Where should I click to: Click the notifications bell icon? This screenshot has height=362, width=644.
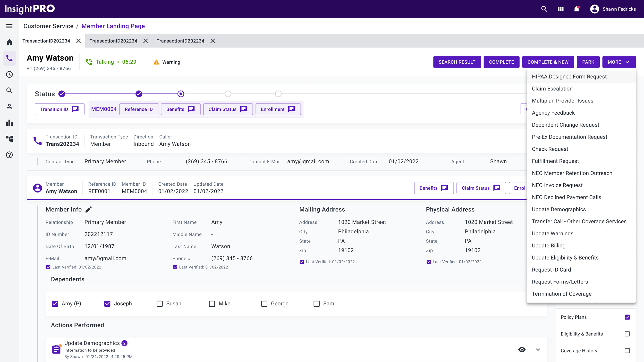point(577,9)
